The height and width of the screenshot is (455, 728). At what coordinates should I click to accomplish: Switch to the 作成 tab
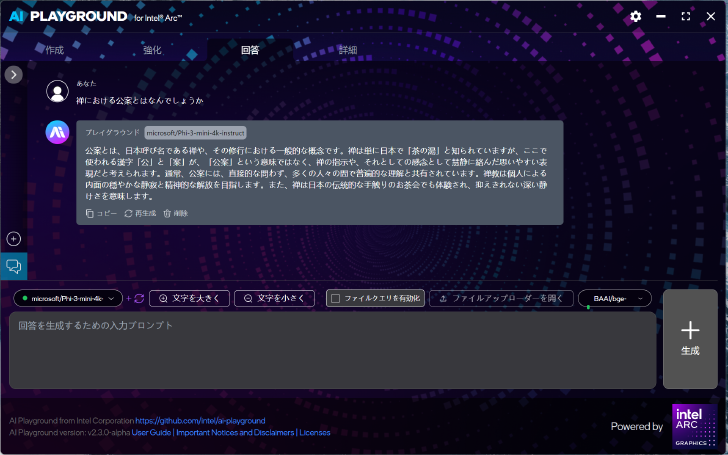(55, 50)
